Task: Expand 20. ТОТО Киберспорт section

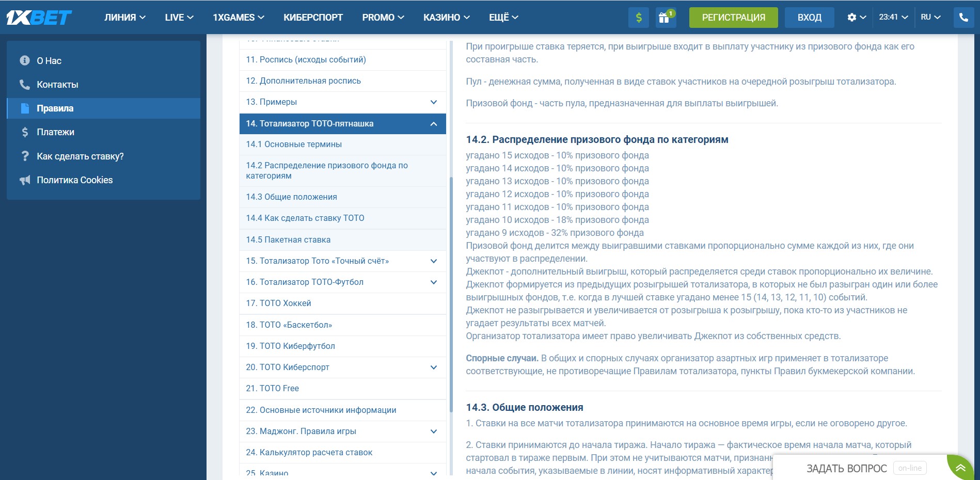Action: click(x=434, y=367)
